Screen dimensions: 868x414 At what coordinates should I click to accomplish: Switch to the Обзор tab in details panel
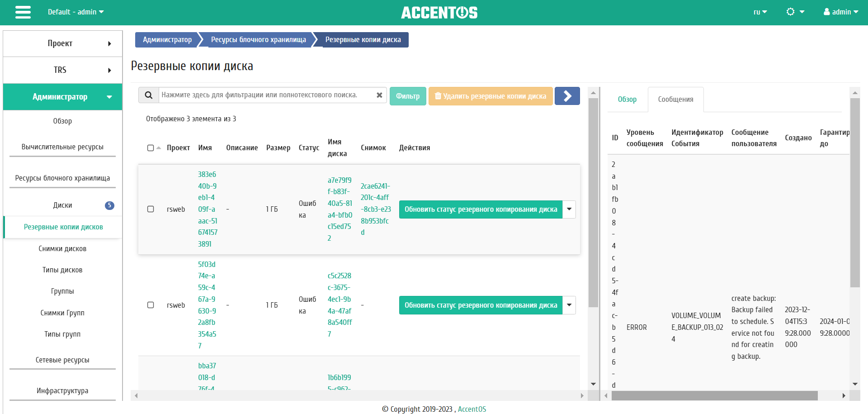pyautogui.click(x=627, y=100)
